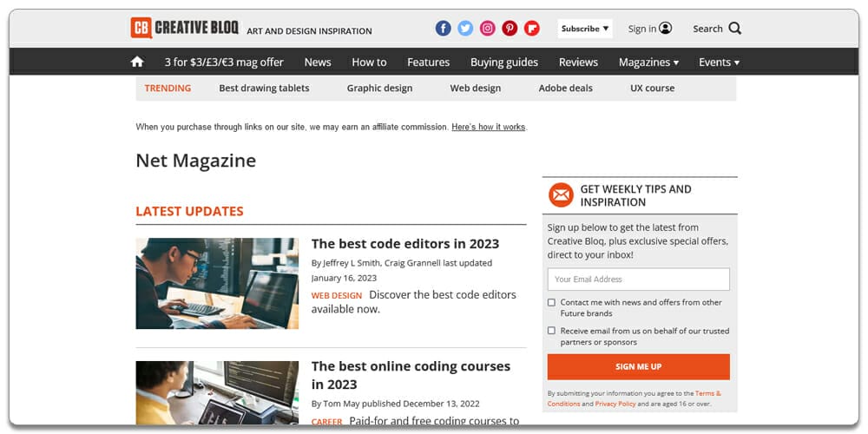The image size is (868, 434).
Task: Click the Sign in text link
Action: [x=642, y=29]
